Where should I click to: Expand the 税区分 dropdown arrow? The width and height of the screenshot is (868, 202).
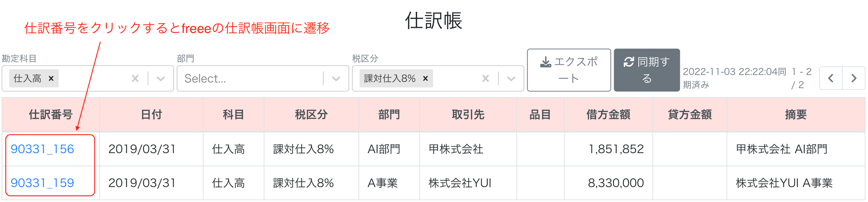[511, 79]
